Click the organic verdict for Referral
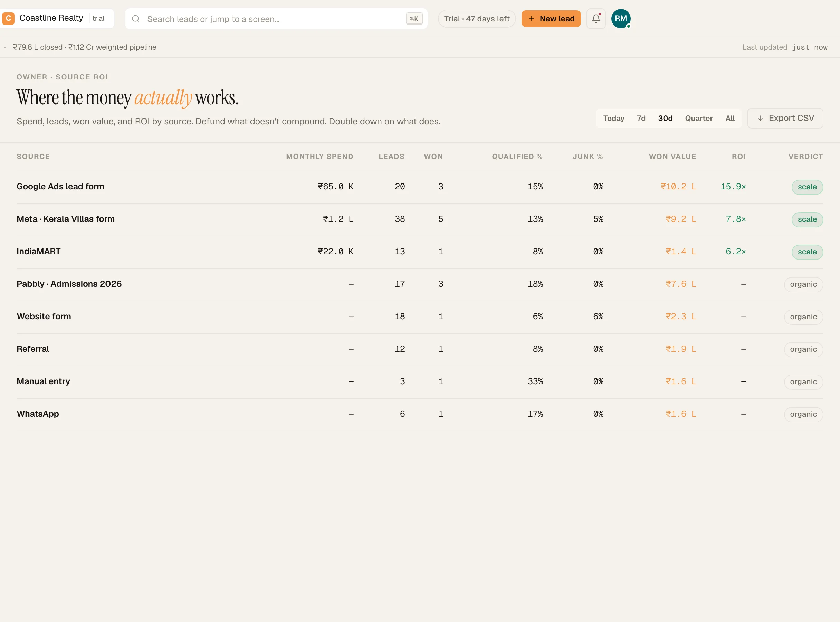 (x=803, y=349)
